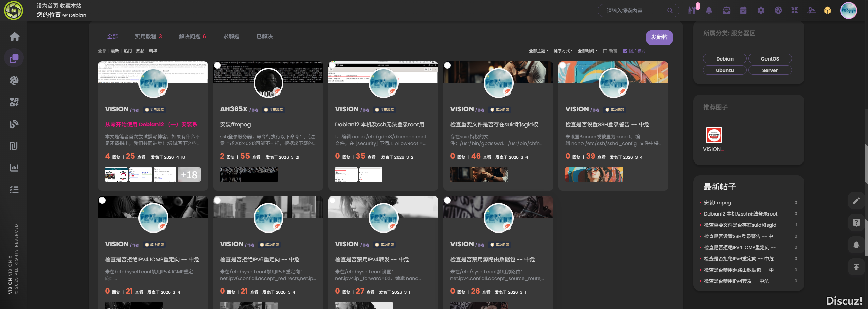This screenshot has height=309, width=868.
Task: Enable the 新窗 checkbox
Action: point(605,51)
